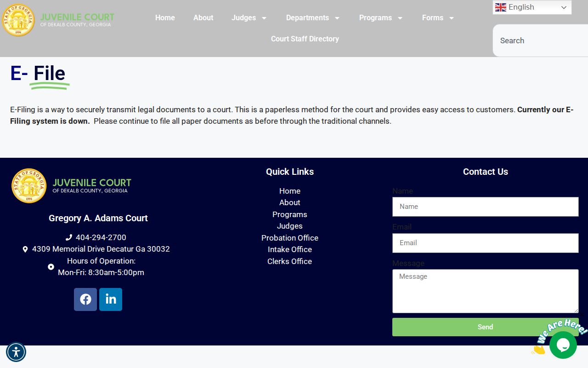Open Judges quick link in footer

290,226
